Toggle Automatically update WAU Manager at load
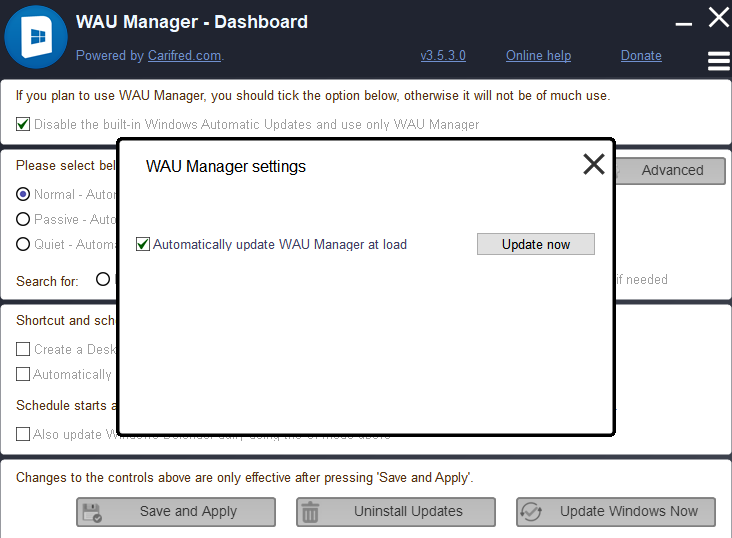This screenshot has height=538, width=732. click(x=143, y=244)
